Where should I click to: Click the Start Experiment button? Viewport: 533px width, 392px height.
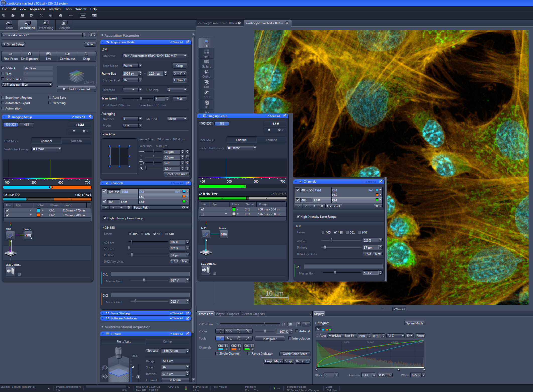point(77,89)
